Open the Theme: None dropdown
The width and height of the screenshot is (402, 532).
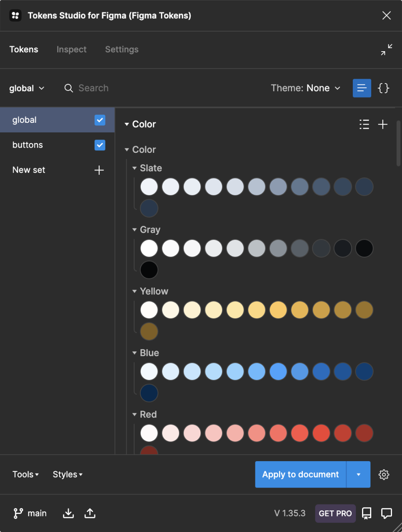pyautogui.click(x=306, y=88)
